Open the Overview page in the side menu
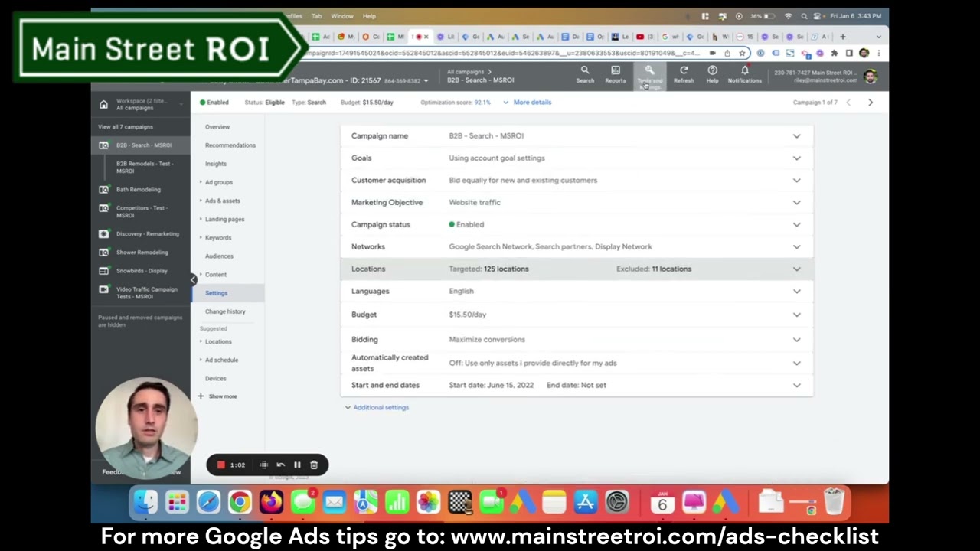The image size is (980, 551). (x=217, y=127)
